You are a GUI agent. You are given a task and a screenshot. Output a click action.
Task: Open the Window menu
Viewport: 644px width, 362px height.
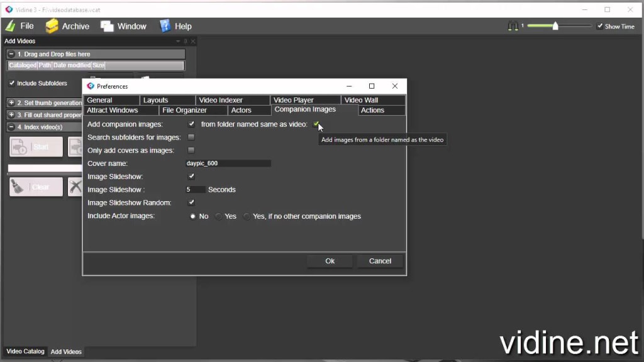click(124, 26)
